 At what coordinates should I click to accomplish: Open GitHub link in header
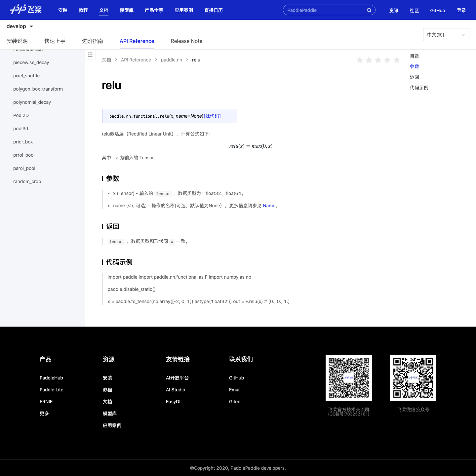click(x=438, y=11)
